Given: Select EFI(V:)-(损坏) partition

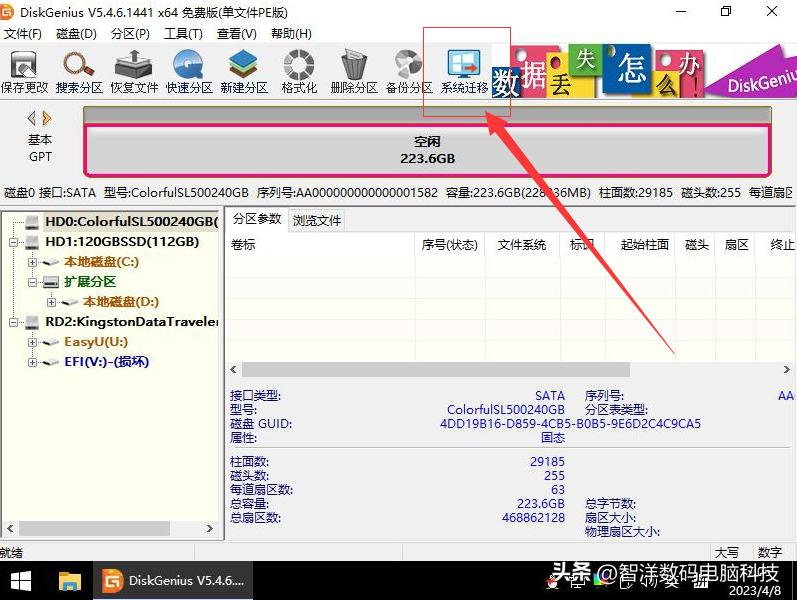Looking at the screenshot, I should click(x=106, y=362).
